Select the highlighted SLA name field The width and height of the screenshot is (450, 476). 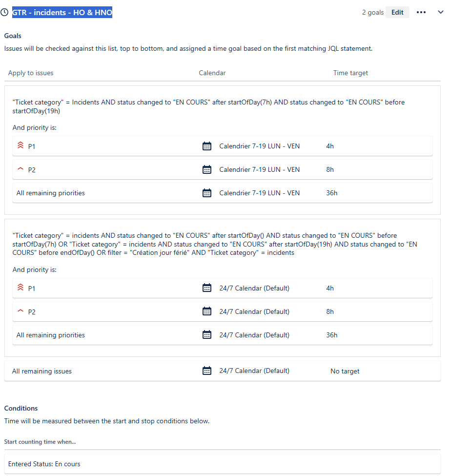pyautogui.click(x=62, y=12)
